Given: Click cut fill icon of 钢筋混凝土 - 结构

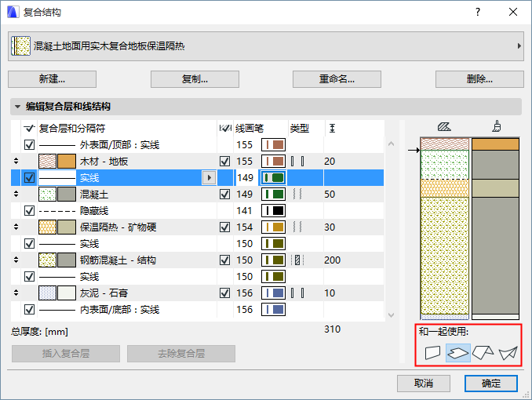Looking at the screenshot, I should pos(47,260).
